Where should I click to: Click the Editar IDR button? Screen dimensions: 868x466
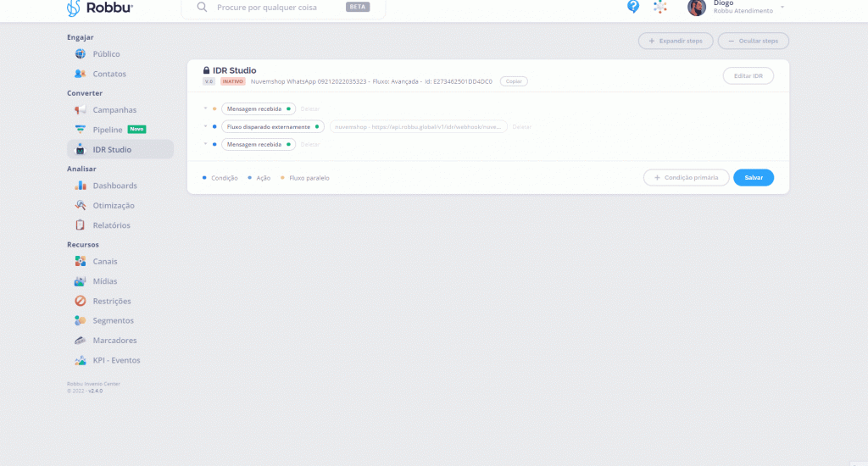pyautogui.click(x=748, y=75)
